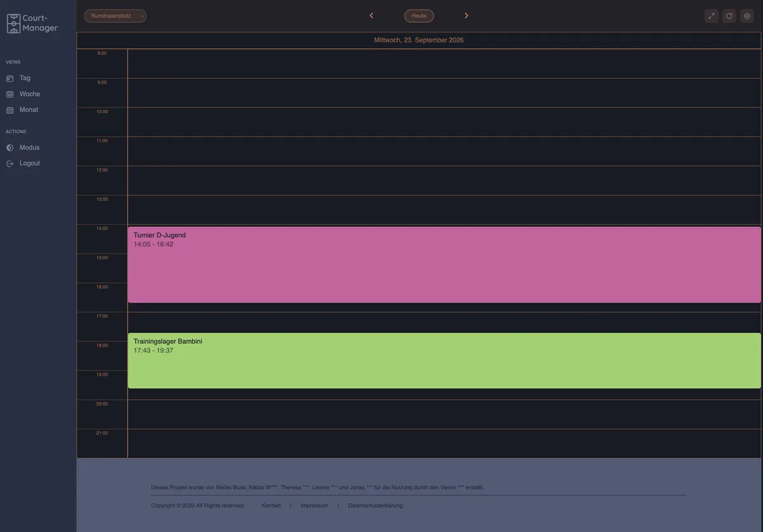
Task: Click the 12:00 time label
Action: [x=102, y=170]
